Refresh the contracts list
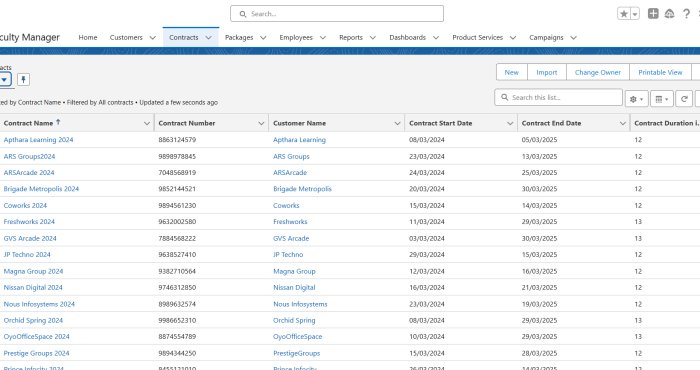 pos(684,99)
